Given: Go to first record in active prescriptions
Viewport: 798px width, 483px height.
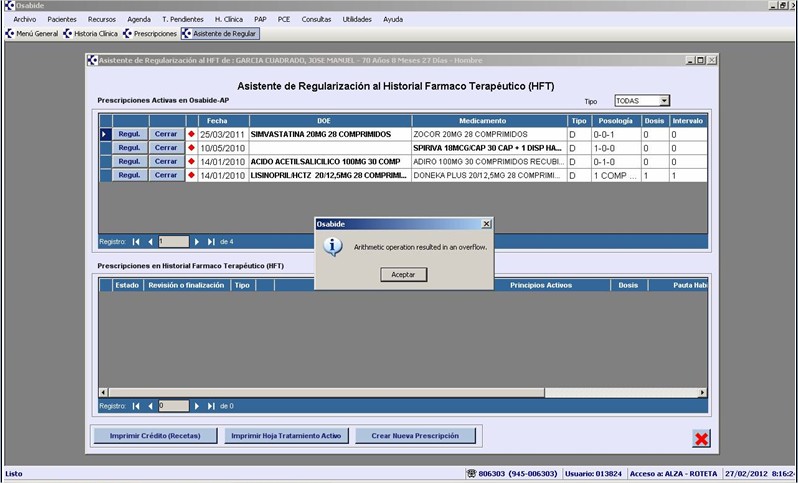Looking at the screenshot, I should click(136, 241).
